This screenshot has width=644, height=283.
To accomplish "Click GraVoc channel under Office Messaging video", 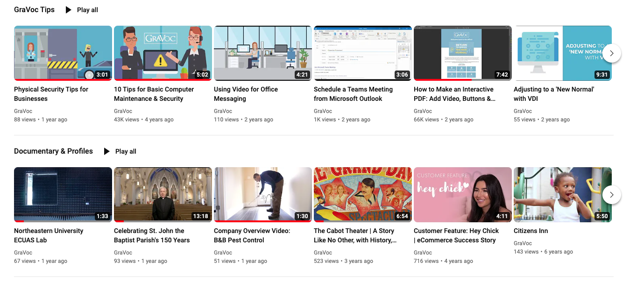I will [223, 111].
